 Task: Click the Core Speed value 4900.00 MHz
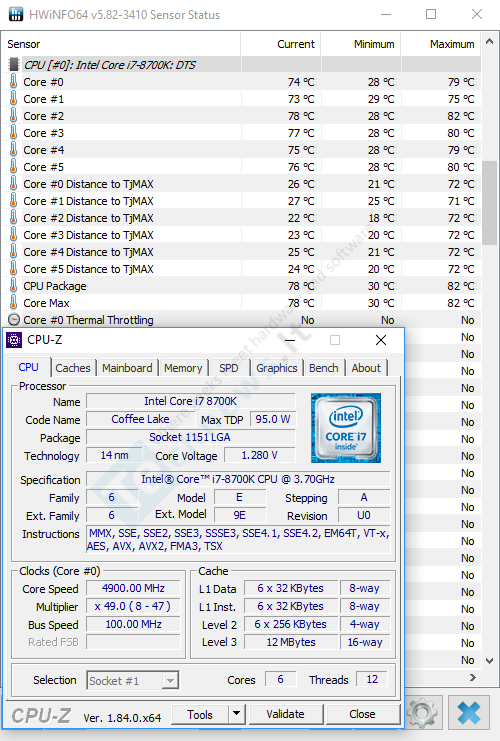coord(133,588)
